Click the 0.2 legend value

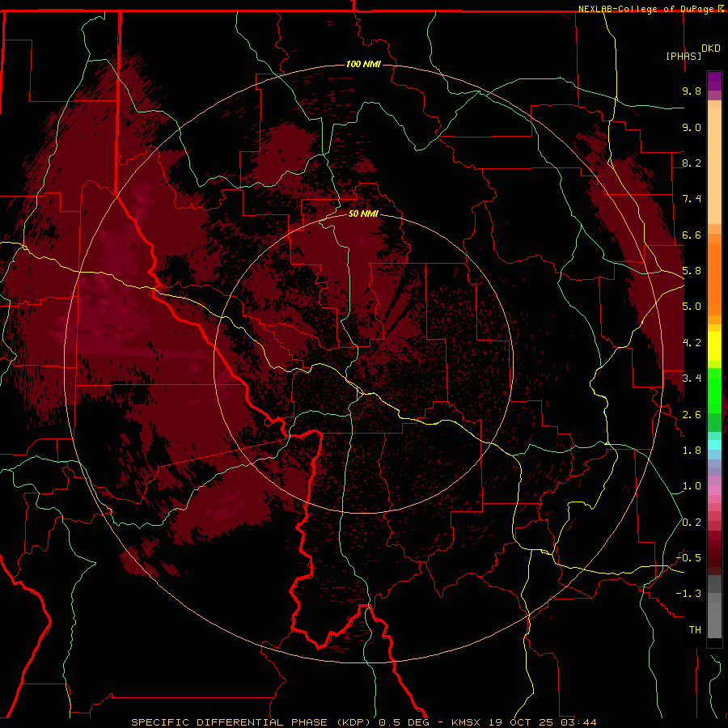pos(692,523)
